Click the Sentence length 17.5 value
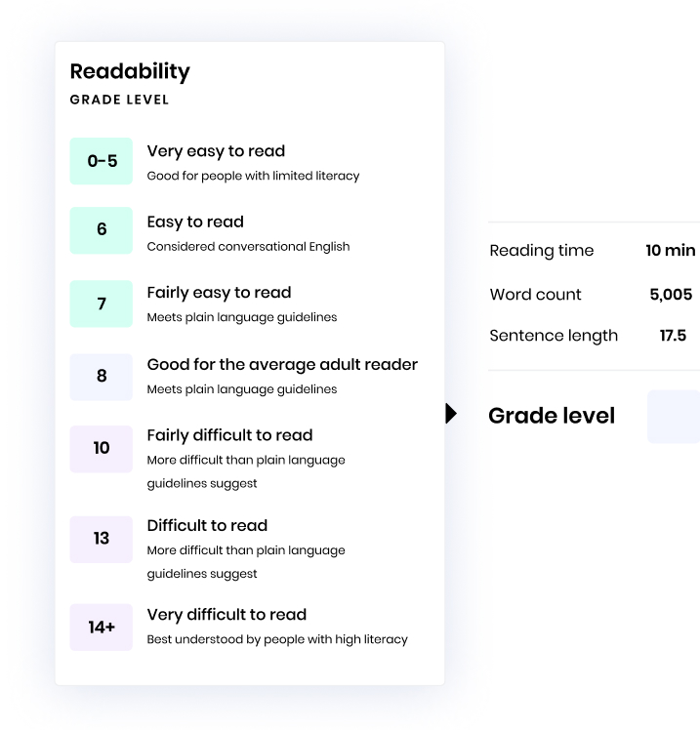Screen dimensions: 700x730 673,336
